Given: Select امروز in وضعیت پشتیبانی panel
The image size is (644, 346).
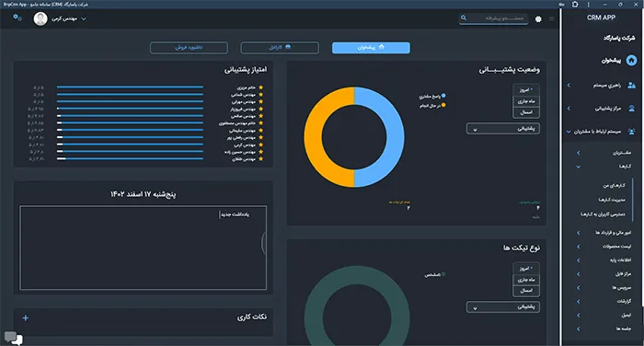Looking at the screenshot, I should (526, 89).
